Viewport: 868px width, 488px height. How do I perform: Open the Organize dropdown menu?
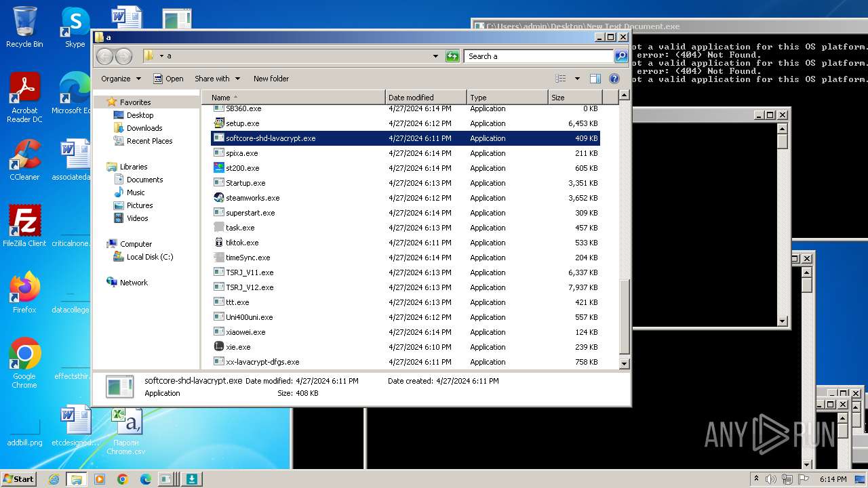(121, 79)
